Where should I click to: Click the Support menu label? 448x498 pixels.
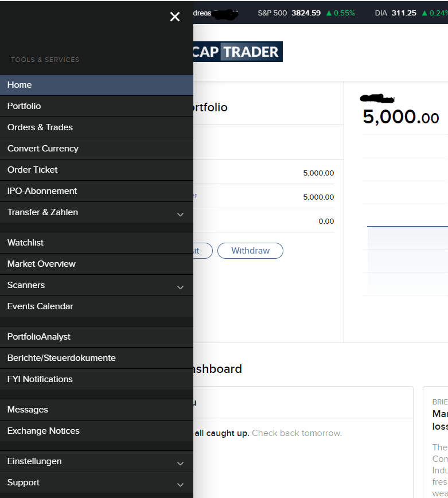tap(23, 483)
